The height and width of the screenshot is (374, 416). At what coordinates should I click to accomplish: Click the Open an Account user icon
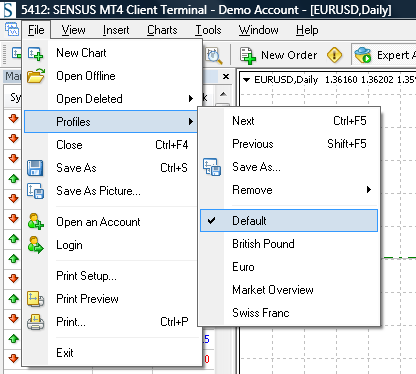point(36,222)
